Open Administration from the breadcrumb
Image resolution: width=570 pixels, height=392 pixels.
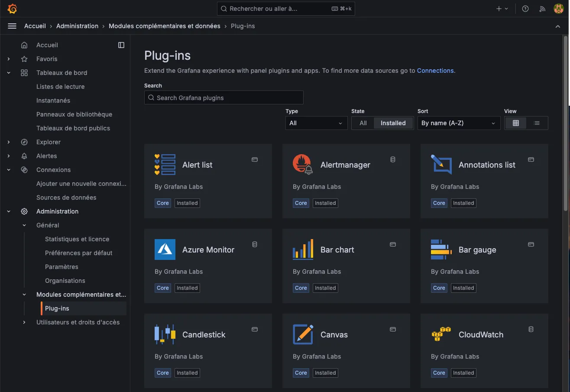pos(77,26)
